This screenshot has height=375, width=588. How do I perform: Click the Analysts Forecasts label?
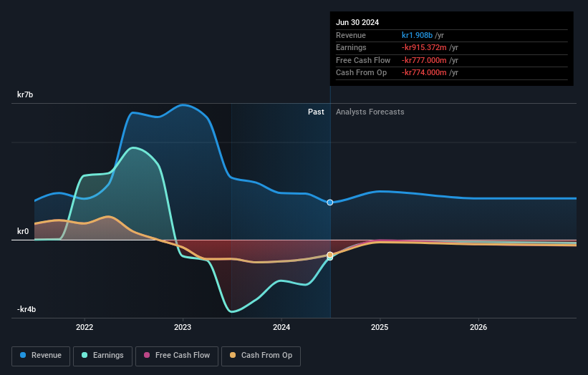click(370, 112)
